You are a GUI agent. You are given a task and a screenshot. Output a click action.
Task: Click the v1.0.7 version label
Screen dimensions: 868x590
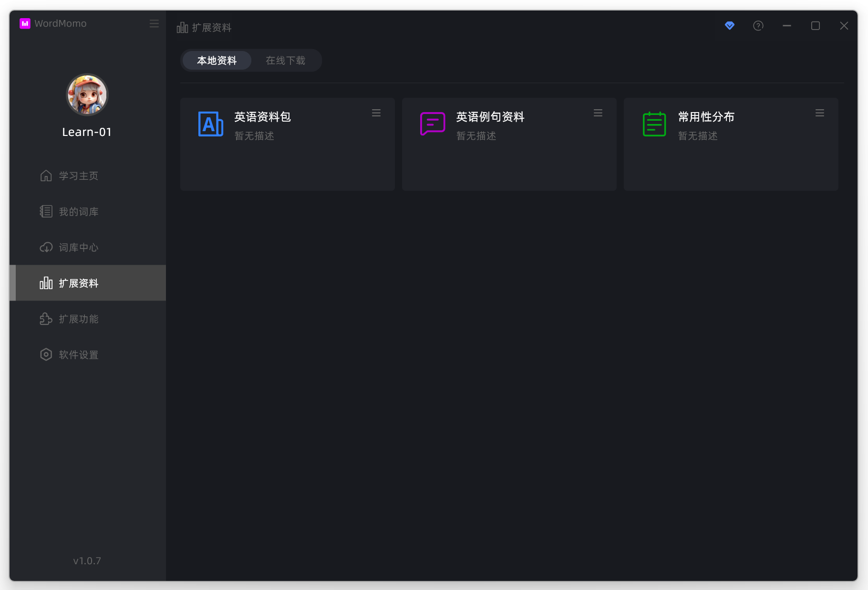click(87, 561)
